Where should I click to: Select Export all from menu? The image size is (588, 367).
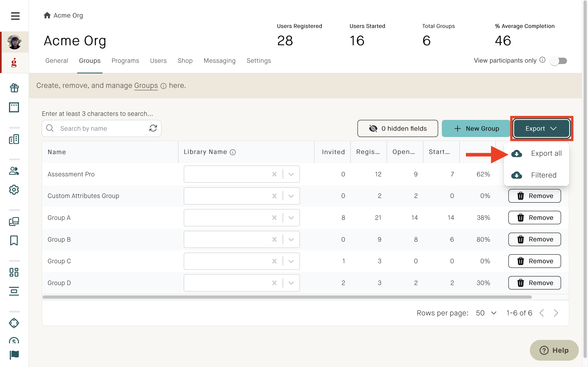(537, 153)
